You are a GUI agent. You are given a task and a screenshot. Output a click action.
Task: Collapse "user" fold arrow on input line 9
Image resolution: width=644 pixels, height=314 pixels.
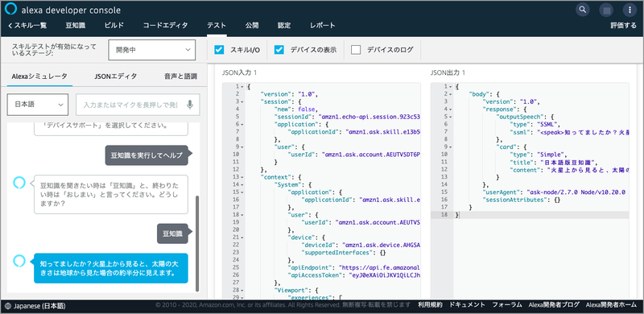[x=242, y=147]
